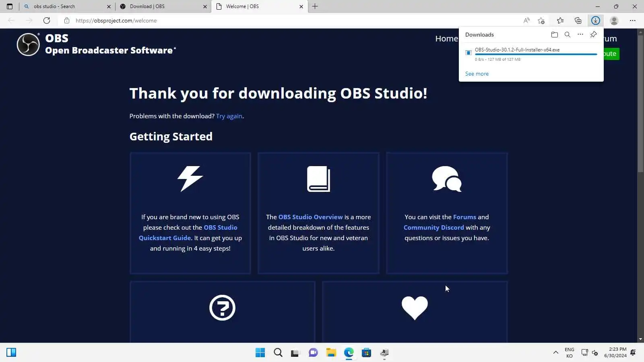Click the chat bubbles community icon

(447, 179)
